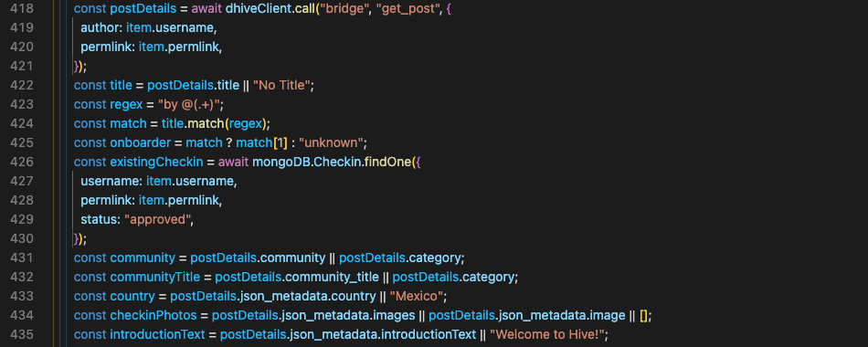Click the "bridge" string literal
This screenshot has width=868, height=347.
pos(344,9)
